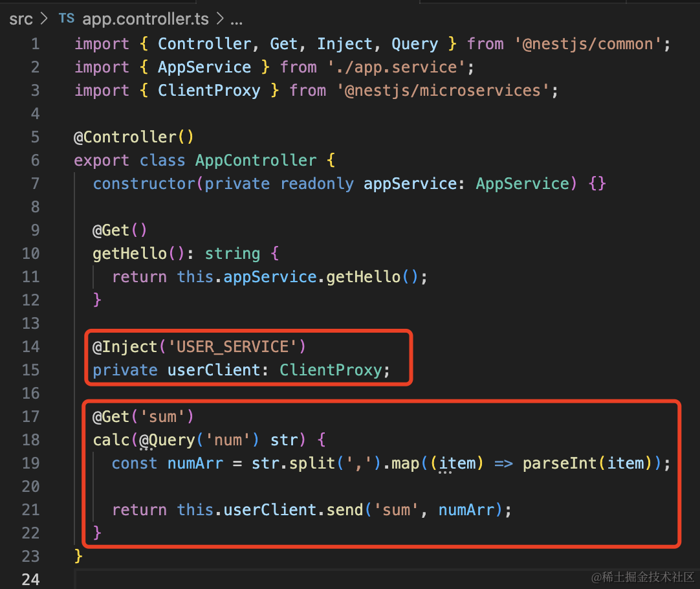Click line number 24 in the gutter
Image resolution: width=700 pixels, height=589 pixels.
(x=30, y=580)
